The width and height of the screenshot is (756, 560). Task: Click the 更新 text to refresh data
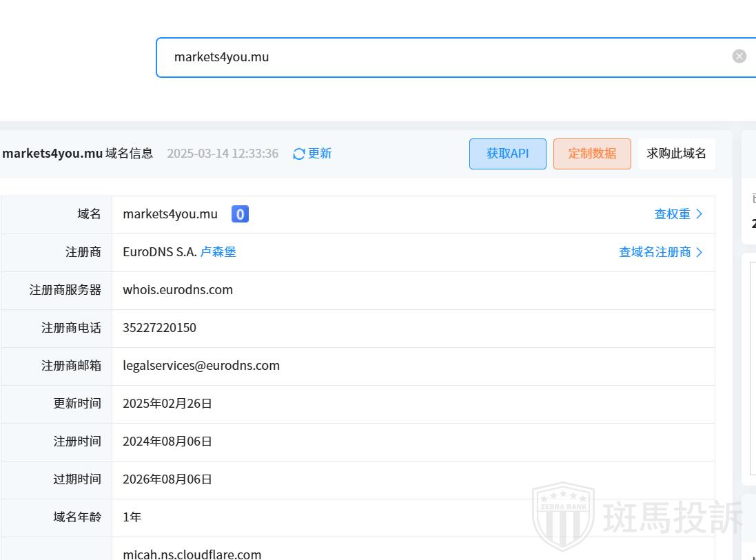click(320, 154)
